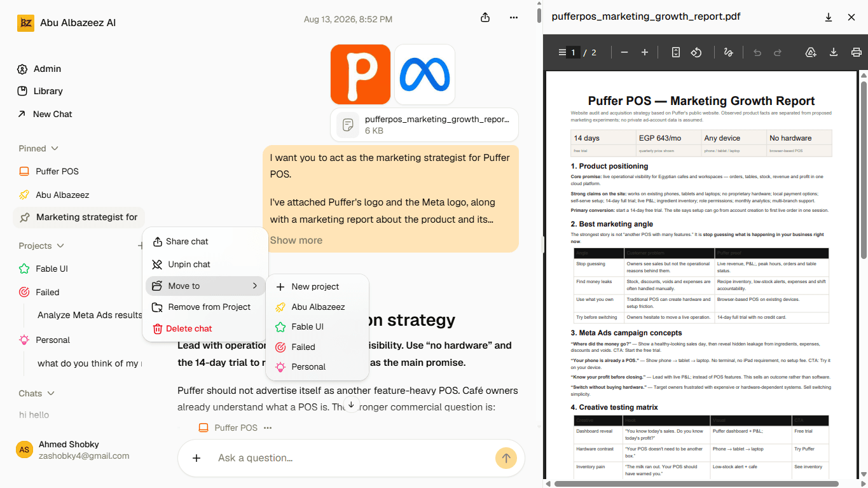Click the fit to page icon in PDF toolbar
This screenshot has height=488, width=868.
[x=676, y=52]
